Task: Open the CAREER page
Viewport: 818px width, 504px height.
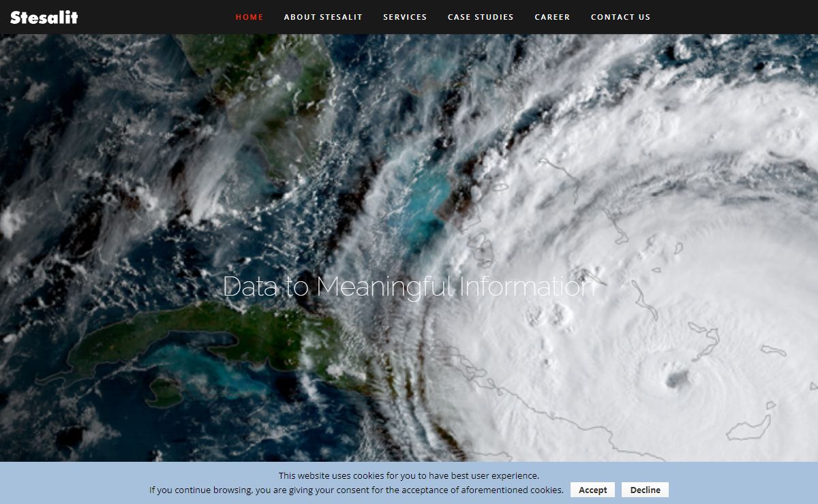Action: [x=552, y=17]
